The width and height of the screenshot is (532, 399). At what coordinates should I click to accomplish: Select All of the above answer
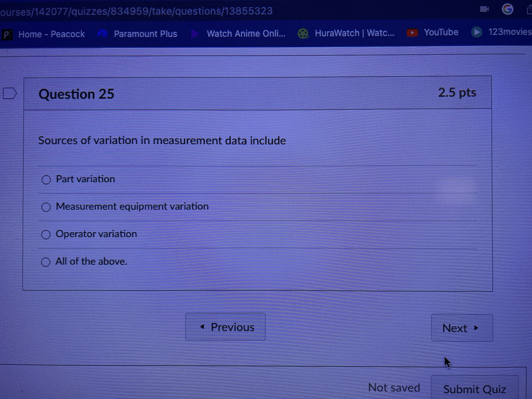coord(46,262)
